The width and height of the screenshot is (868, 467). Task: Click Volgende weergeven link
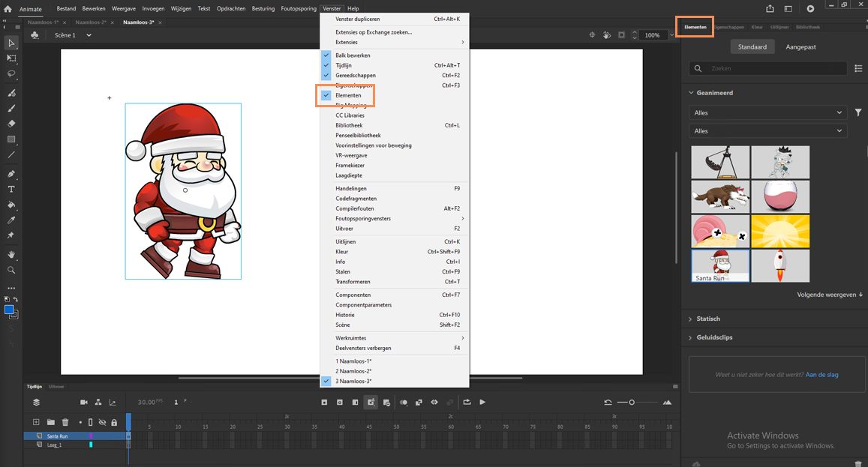pyautogui.click(x=829, y=295)
